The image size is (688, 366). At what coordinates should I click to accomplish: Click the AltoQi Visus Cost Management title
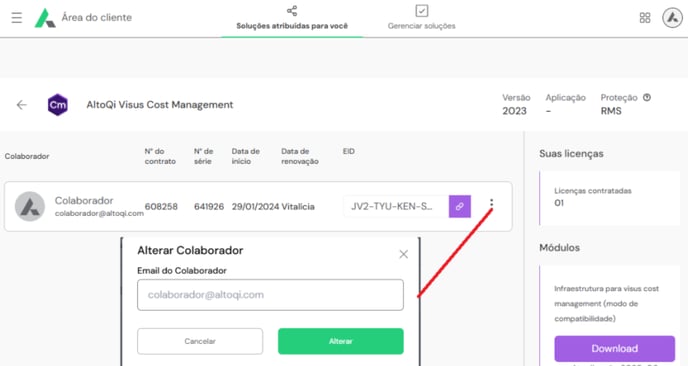[x=160, y=105]
